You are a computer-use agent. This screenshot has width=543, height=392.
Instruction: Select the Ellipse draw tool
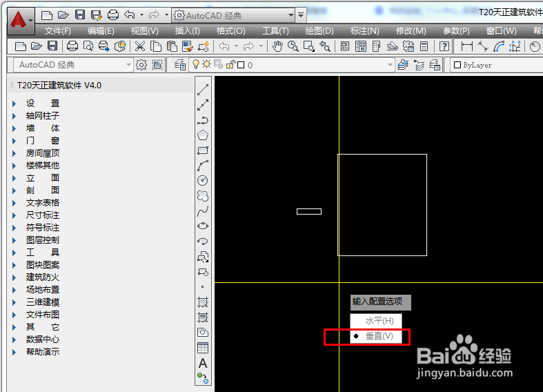203,226
